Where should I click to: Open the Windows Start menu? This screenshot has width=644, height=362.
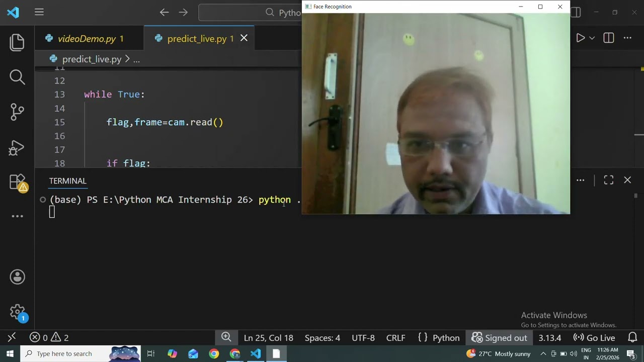10,353
